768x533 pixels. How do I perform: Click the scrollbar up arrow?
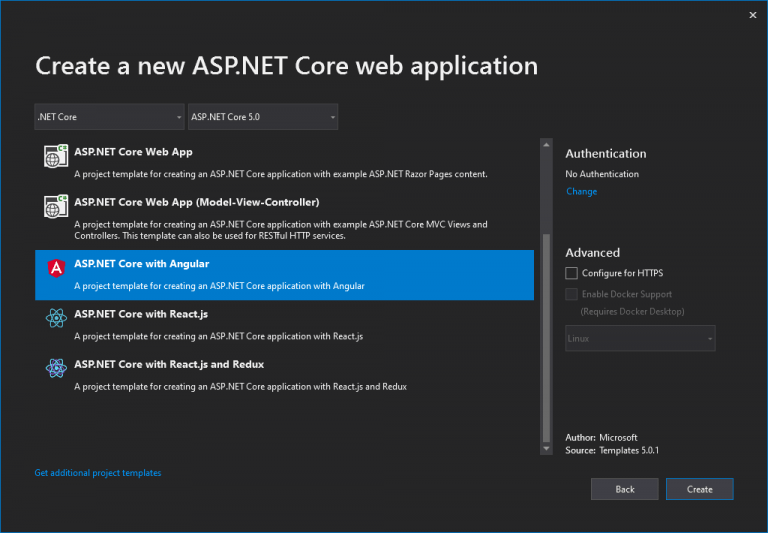coord(546,145)
